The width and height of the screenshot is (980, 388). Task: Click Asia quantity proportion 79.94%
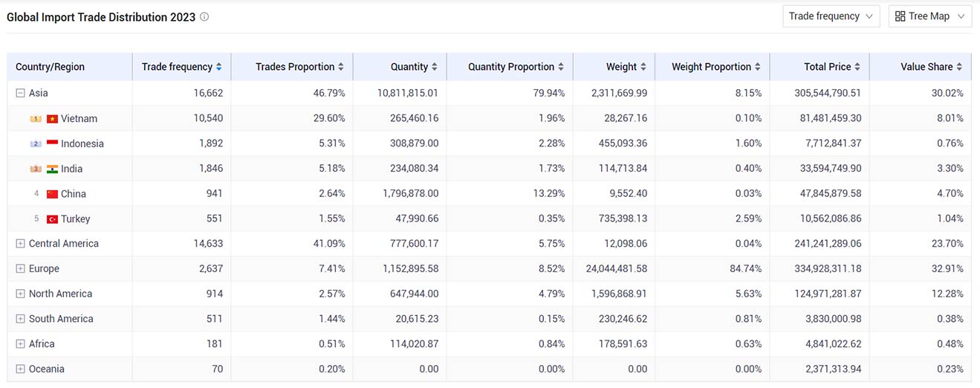pyautogui.click(x=549, y=93)
